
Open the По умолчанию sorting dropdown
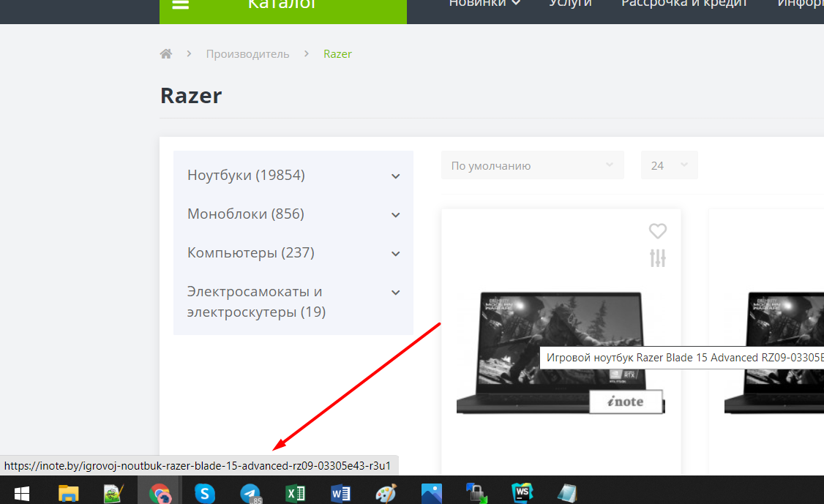click(x=532, y=165)
